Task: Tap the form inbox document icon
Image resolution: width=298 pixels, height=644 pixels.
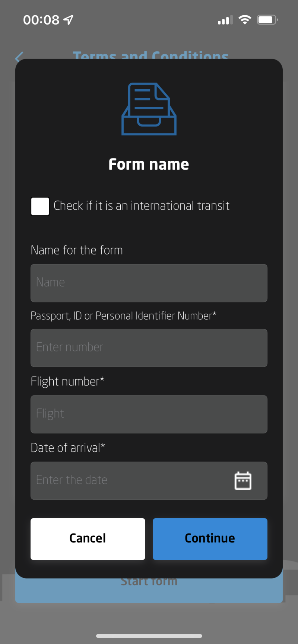Action: (149, 109)
